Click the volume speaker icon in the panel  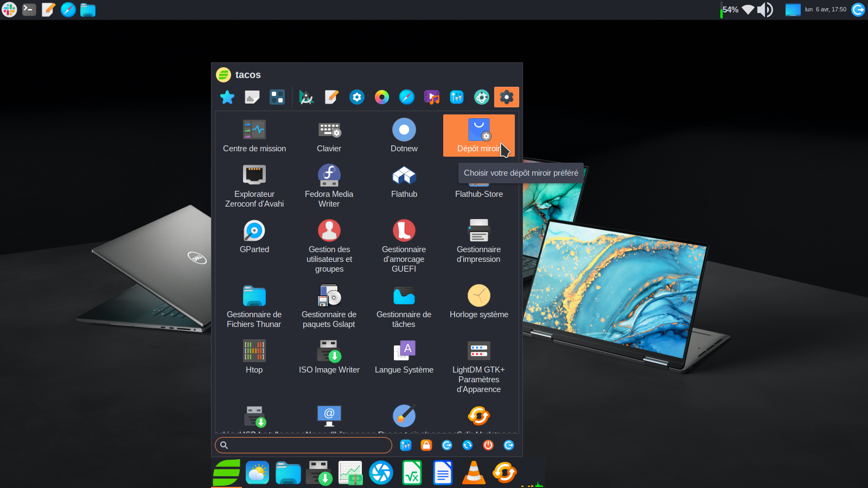[764, 10]
